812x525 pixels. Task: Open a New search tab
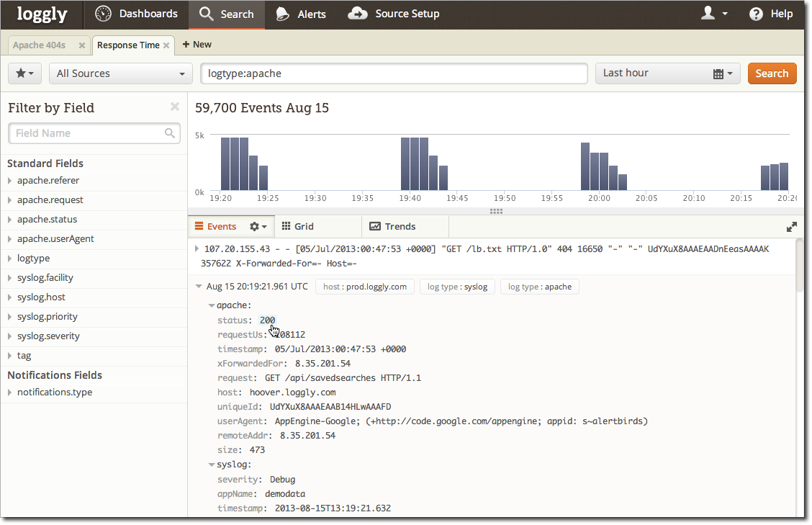197,45
